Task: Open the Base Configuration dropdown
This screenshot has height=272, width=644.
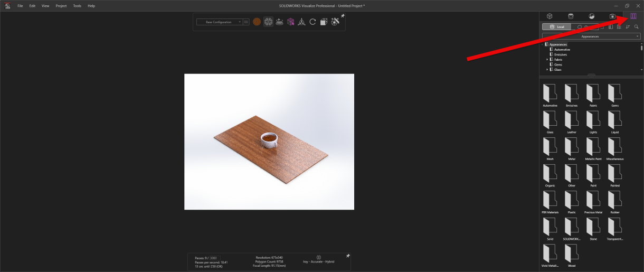Action: pos(219,22)
